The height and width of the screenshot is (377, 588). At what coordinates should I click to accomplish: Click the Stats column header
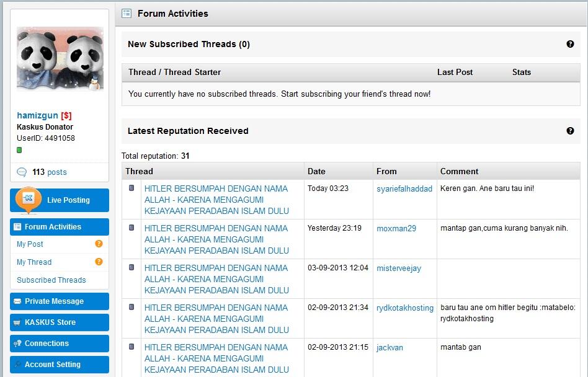click(522, 72)
